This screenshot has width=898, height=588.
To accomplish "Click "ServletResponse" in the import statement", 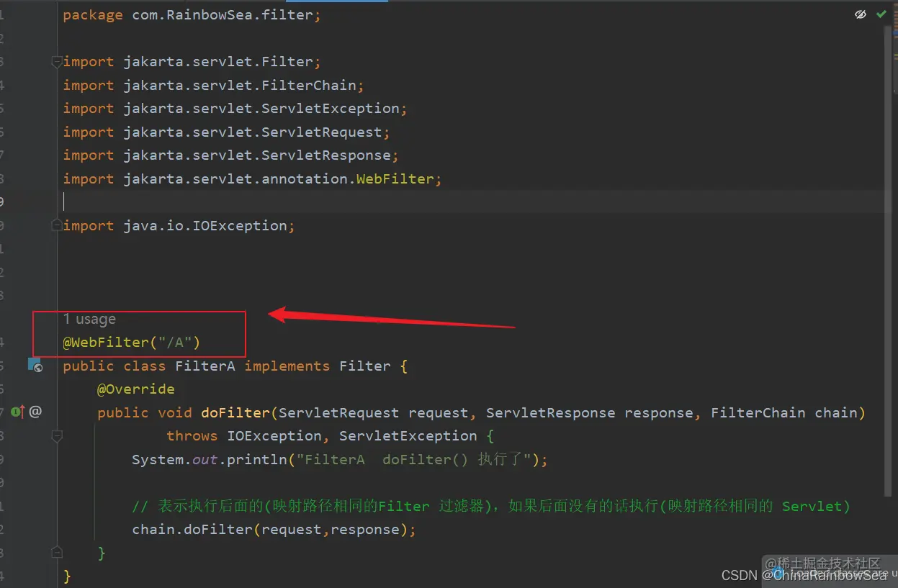I will [x=326, y=155].
